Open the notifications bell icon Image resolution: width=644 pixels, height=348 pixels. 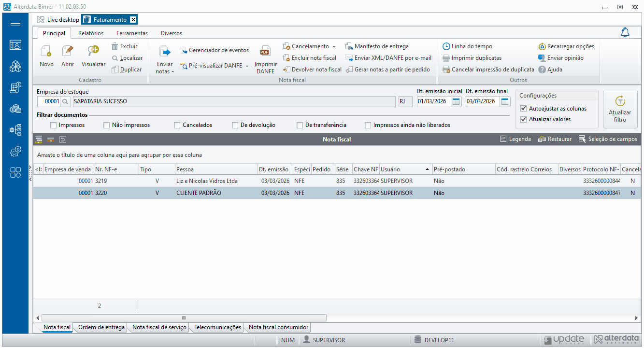pos(625,33)
